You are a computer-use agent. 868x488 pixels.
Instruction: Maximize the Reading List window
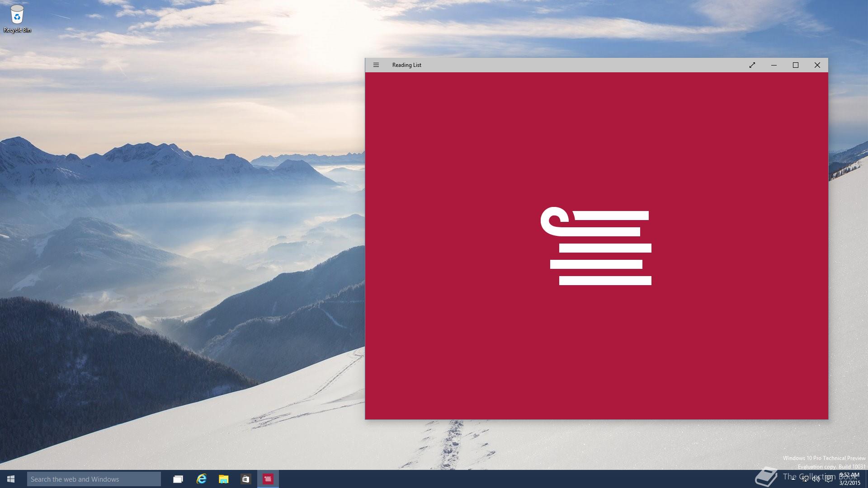pyautogui.click(x=796, y=65)
